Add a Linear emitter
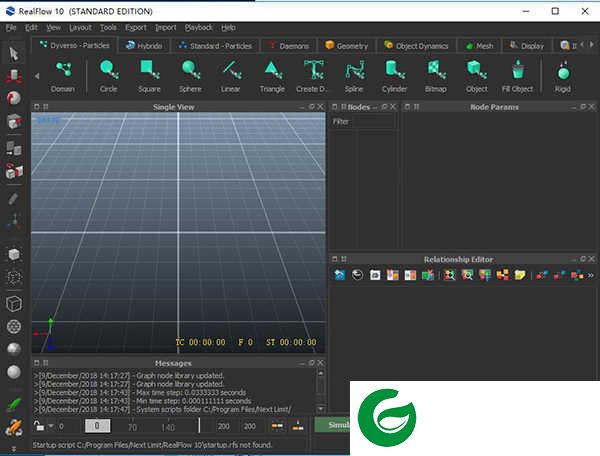 231,76
